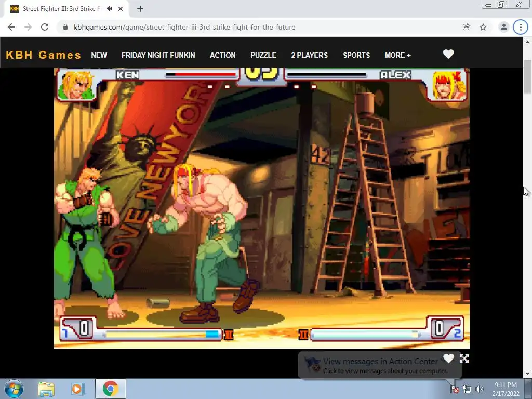Bookmark this page with the star icon

(x=483, y=27)
